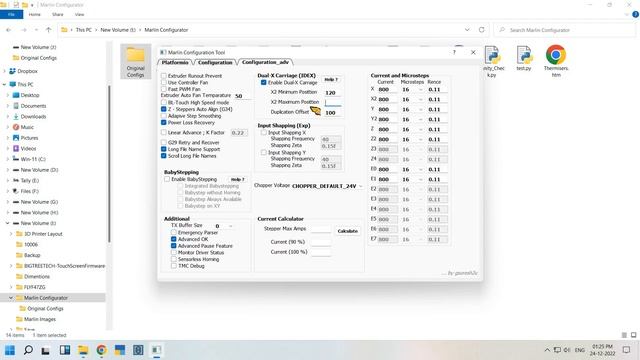The height and width of the screenshot is (360, 640).
Task: Enable Input Shapping X
Action: 264,133
